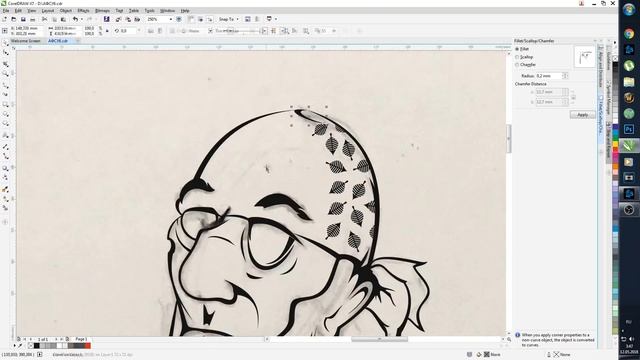Open the Layout menu

pyautogui.click(x=48, y=11)
